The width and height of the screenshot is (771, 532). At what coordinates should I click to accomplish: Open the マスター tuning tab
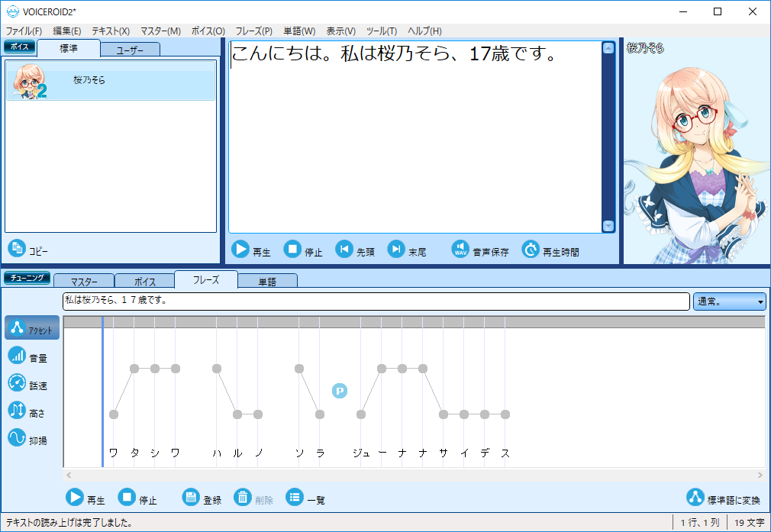click(84, 281)
